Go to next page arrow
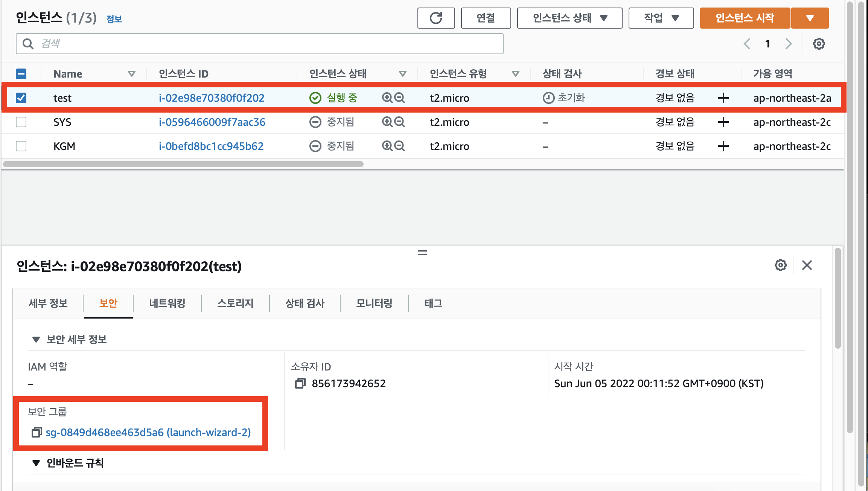The width and height of the screenshot is (868, 491). pos(789,44)
